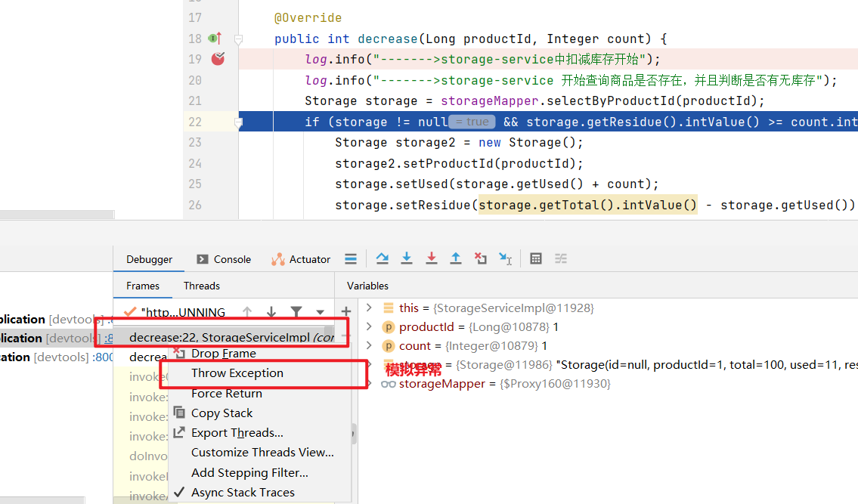Open the Evaluate Expression calculator icon

pyautogui.click(x=536, y=258)
